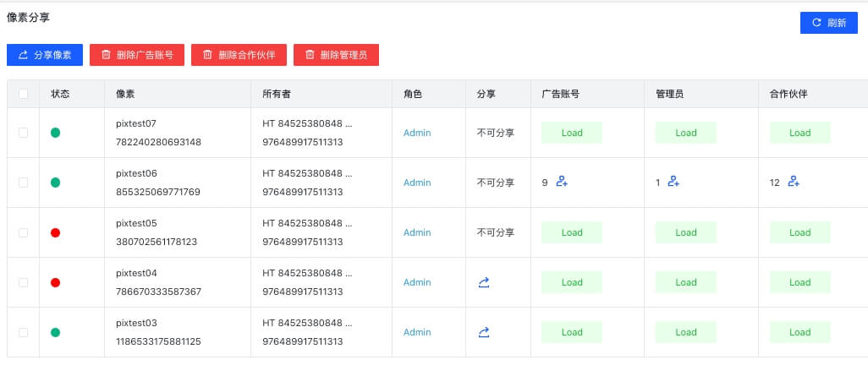Click the 删除管理员 button
Screen dimensions: 868x387
click(x=336, y=55)
